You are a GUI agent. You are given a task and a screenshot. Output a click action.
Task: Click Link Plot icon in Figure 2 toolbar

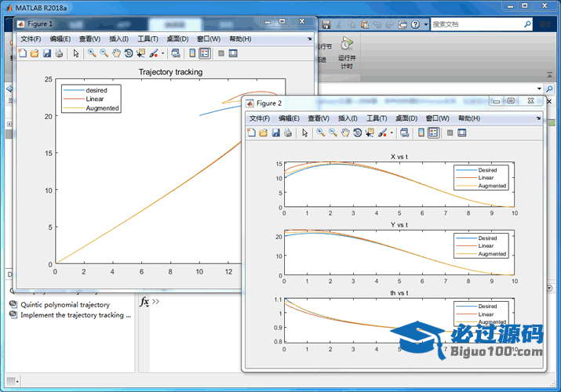coord(405,133)
